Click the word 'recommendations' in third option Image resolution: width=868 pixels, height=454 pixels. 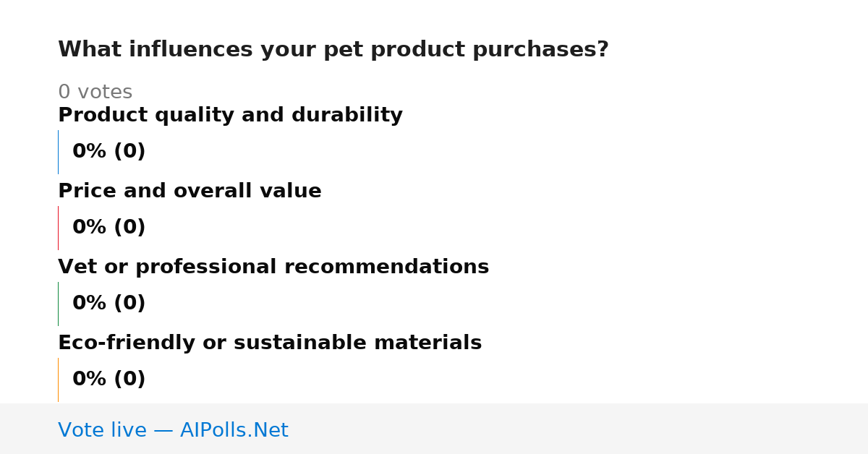pyautogui.click(x=383, y=267)
